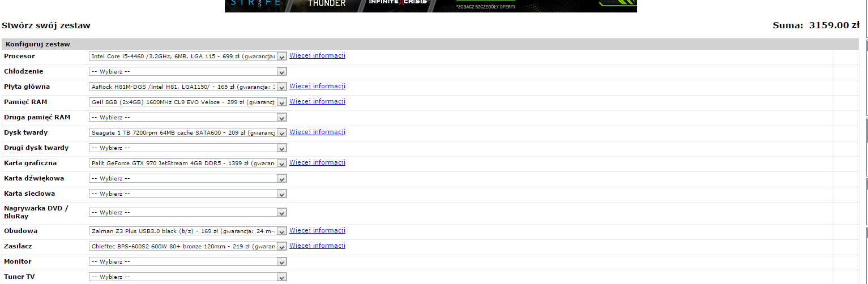Screen dimensions: 868x284
Task: Click Więcej informacji link for Zasilacz
Action: [x=318, y=246]
